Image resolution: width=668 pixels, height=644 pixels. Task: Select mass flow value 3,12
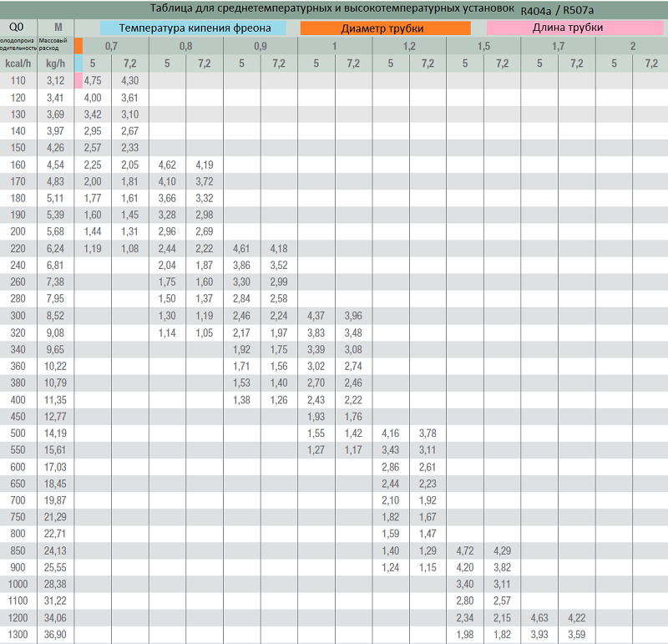tap(55, 80)
